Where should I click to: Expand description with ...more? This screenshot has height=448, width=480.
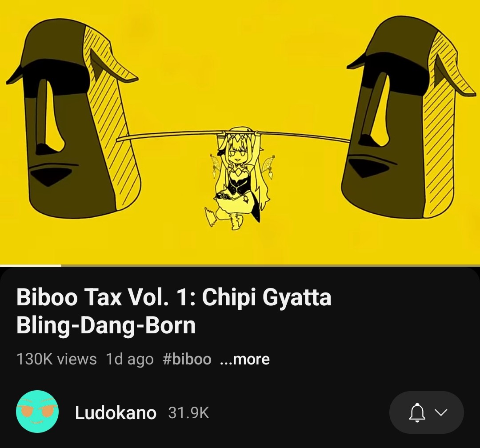click(245, 359)
